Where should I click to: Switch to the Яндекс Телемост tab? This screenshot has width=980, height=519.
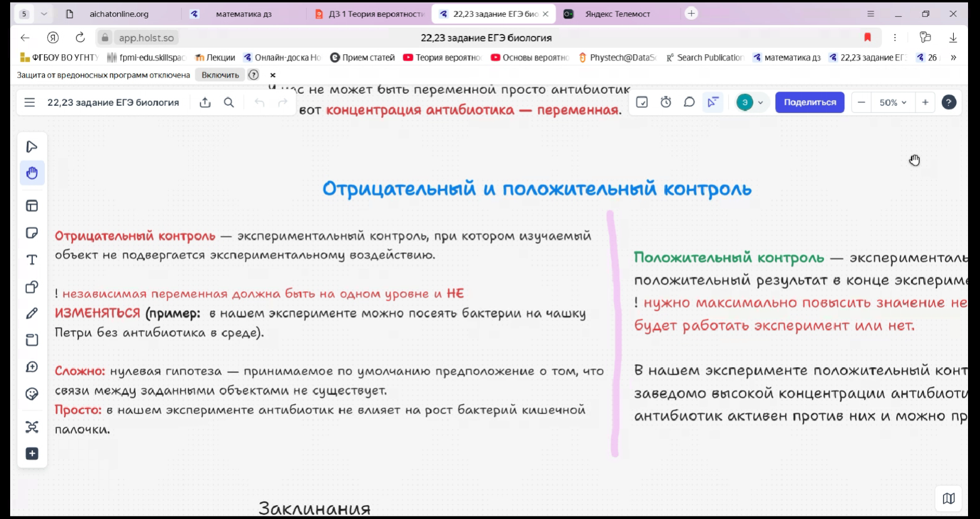(x=617, y=14)
